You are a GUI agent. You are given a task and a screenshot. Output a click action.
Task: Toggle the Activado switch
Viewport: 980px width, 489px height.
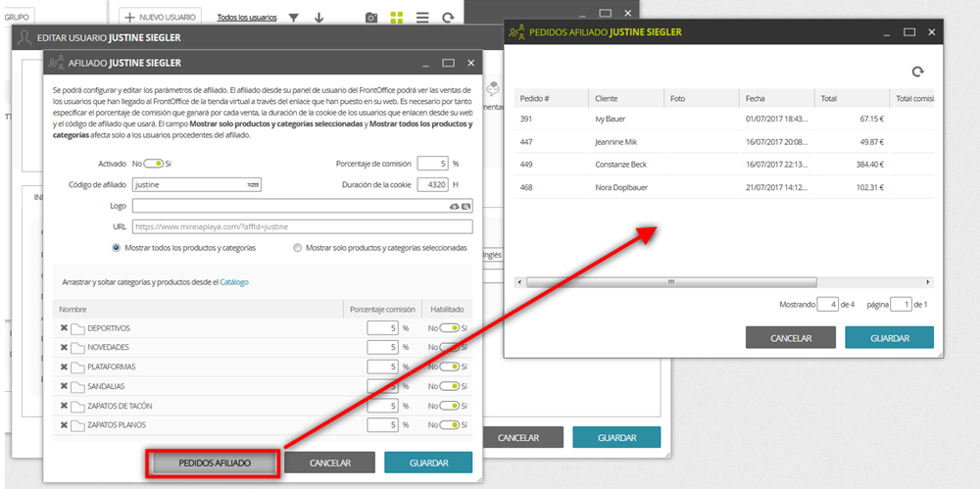point(154,164)
